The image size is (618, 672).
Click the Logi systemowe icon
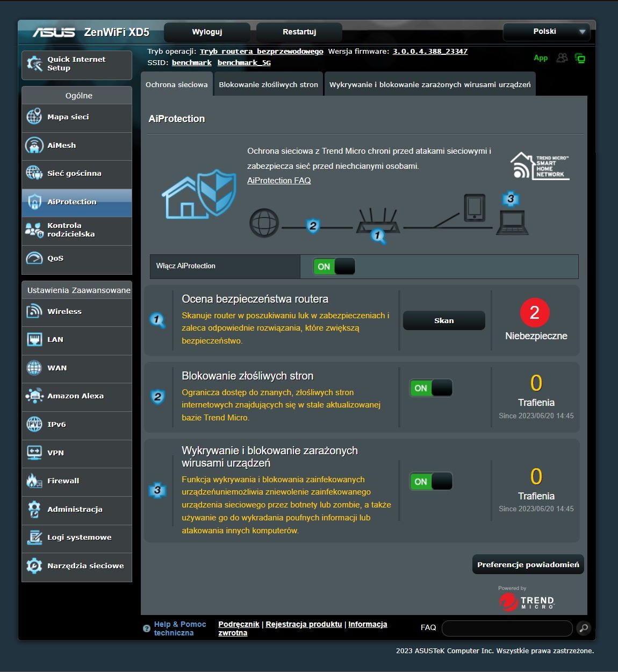(34, 537)
